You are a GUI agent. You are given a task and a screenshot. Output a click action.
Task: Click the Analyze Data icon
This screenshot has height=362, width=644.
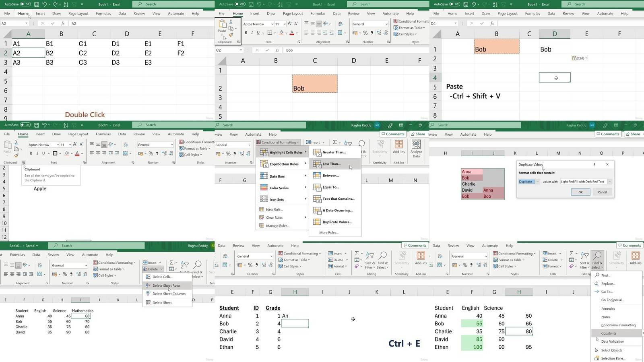[416, 144]
